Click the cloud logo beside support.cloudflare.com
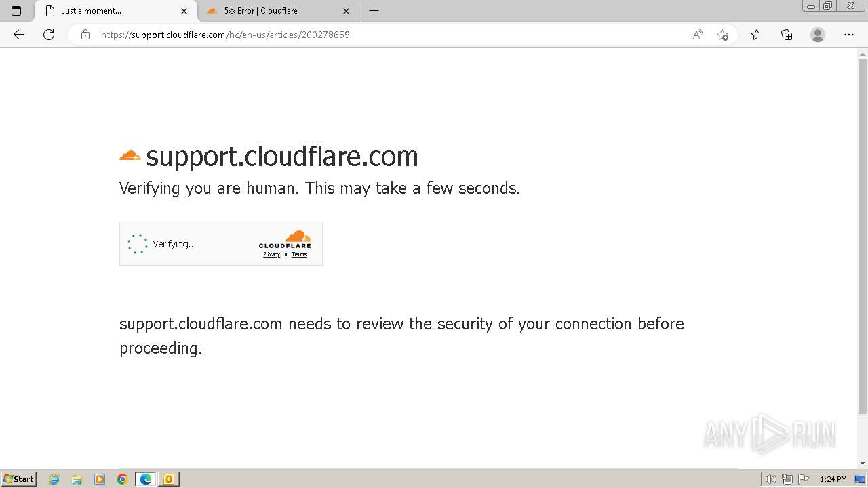 click(130, 157)
